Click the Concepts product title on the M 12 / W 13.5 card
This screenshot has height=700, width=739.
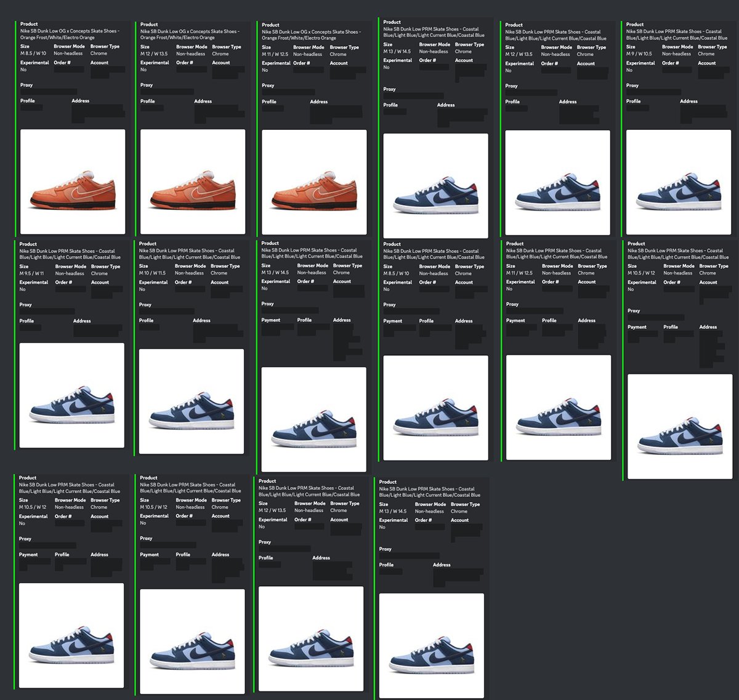coord(190,34)
